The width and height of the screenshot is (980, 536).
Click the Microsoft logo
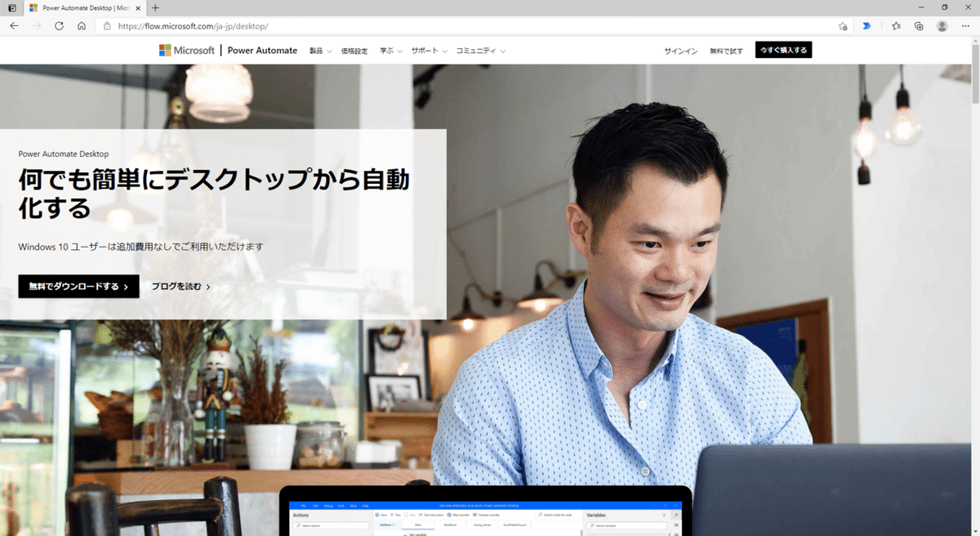click(187, 50)
